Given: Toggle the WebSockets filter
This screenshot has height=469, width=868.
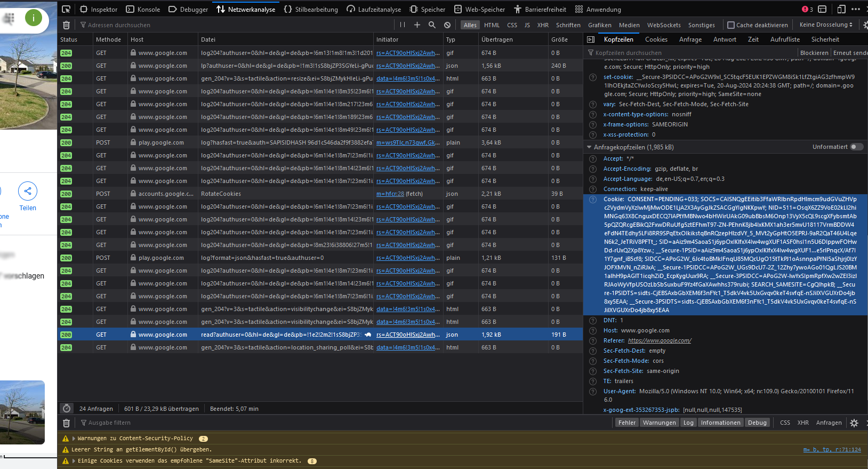Looking at the screenshot, I should (x=664, y=25).
